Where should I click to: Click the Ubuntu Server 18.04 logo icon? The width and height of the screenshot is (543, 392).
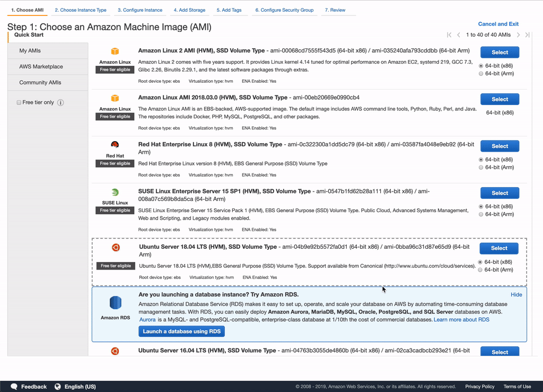[116, 247]
